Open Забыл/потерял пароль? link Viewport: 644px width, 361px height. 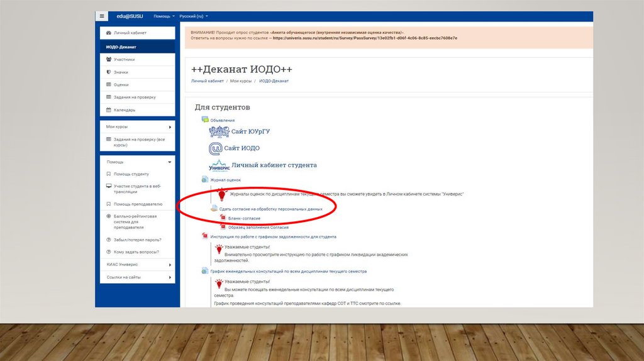pos(137,240)
